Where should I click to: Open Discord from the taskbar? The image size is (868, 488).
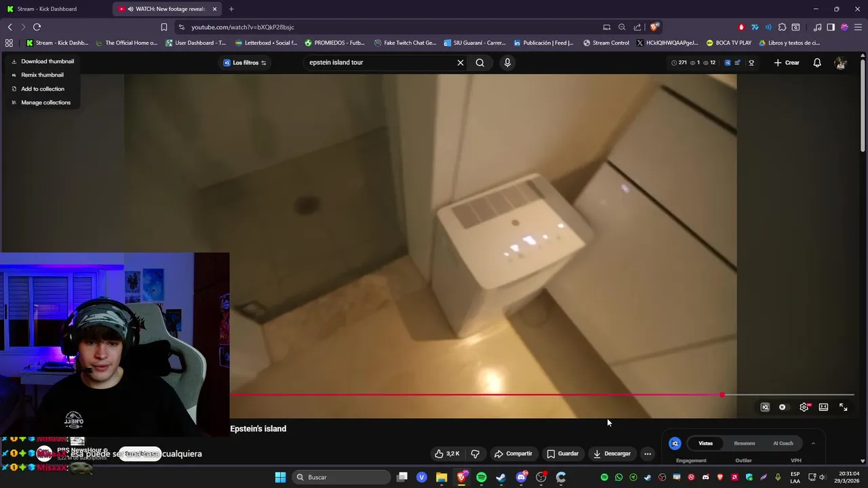(x=521, y=477)
